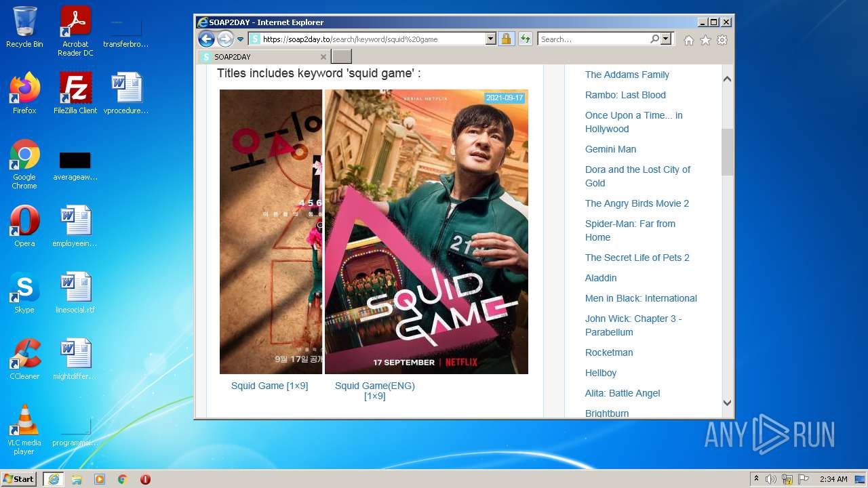The image size is (868, 488).
Task: Open linesocial.rtf document icon
Action: point(75,293)
